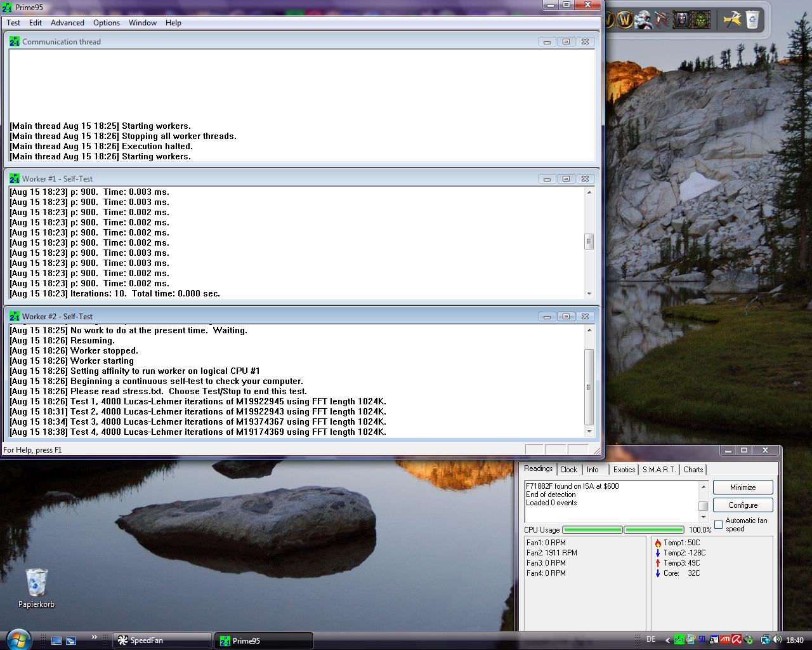
Task: Click the 'Fan2: 1911 RPM' reading
Action: [x=552, y=553]
